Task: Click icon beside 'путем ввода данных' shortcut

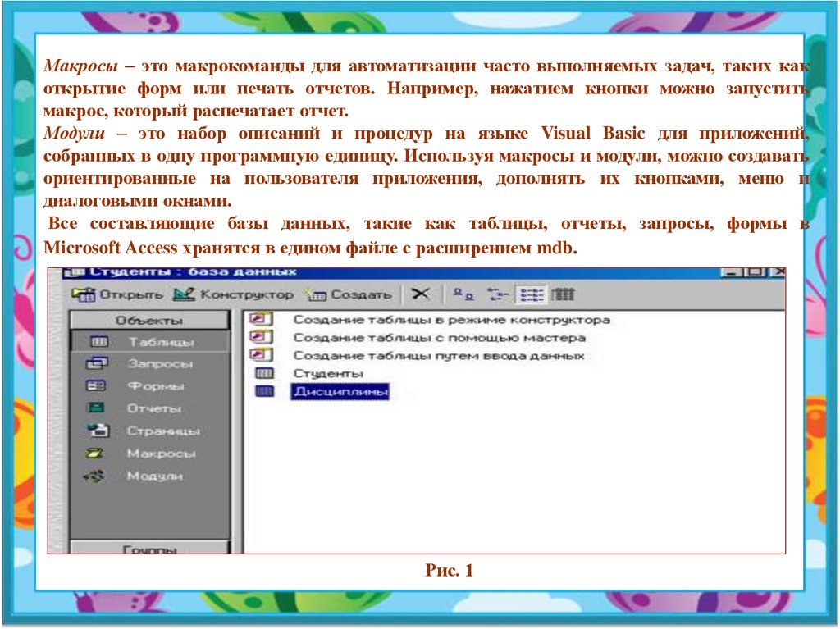Action: point(261,354)
